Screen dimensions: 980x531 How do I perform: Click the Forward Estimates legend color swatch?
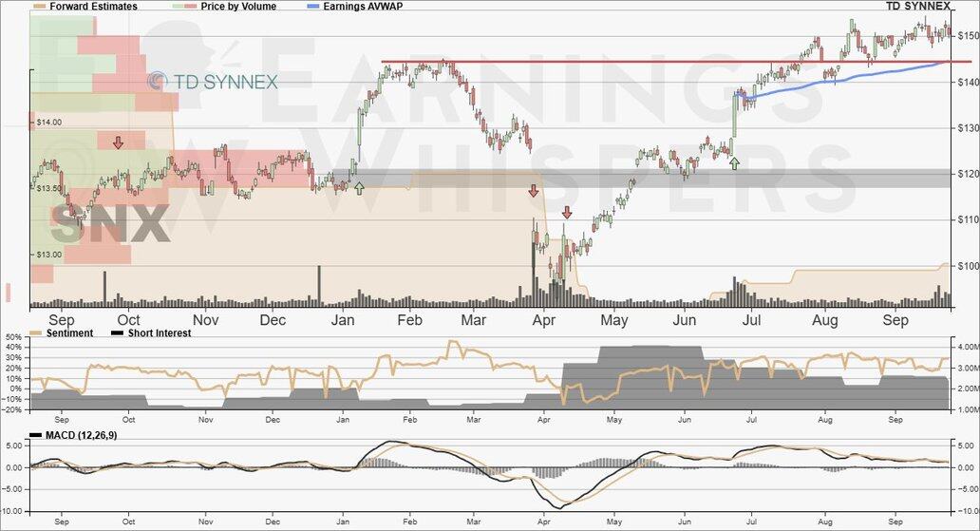click(x=39, y=7)
